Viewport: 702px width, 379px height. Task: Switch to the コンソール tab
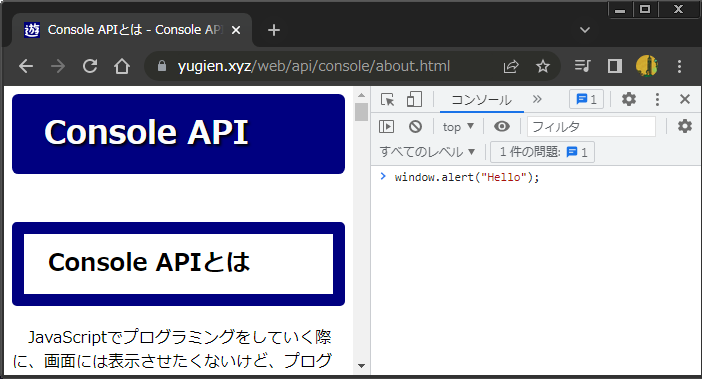482,100
